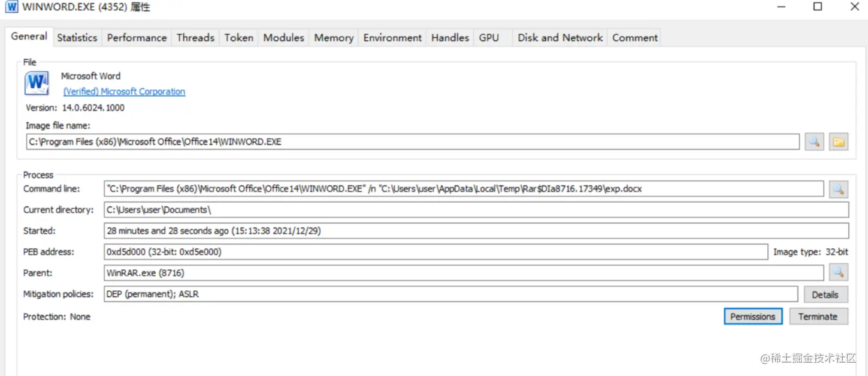The width and height of the screenshot is (868, 376).
Task: Click the Permissions button
Action: [753, 317]
